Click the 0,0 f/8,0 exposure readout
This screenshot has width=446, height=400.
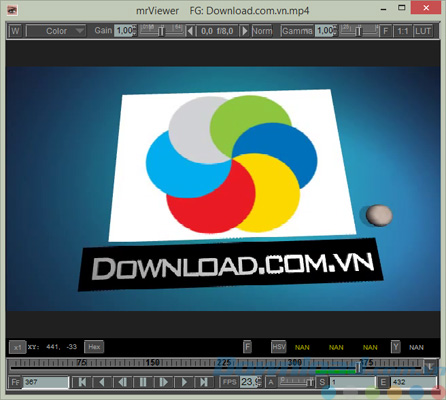click(217, 31)
